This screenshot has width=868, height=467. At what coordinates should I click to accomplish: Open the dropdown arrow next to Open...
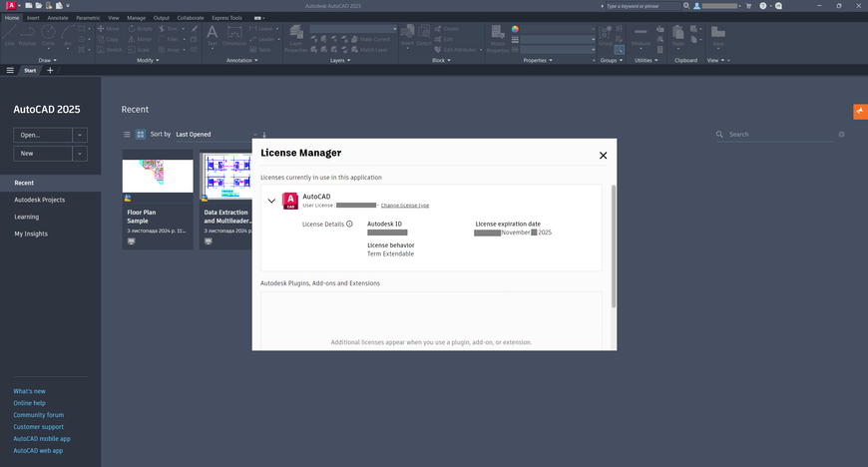click(80, 135)
